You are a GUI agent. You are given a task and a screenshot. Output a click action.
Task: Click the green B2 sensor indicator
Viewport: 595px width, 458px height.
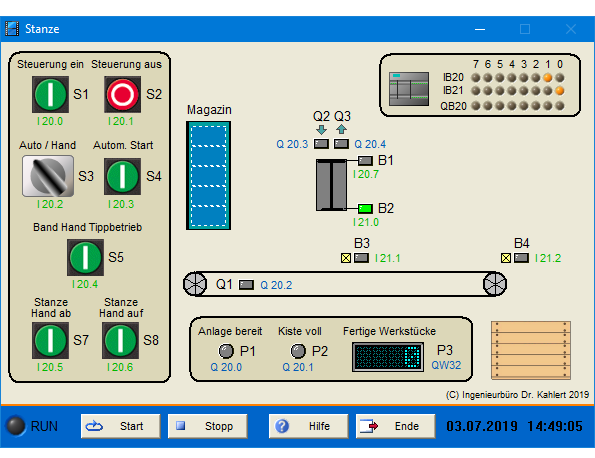click(365, 208)
